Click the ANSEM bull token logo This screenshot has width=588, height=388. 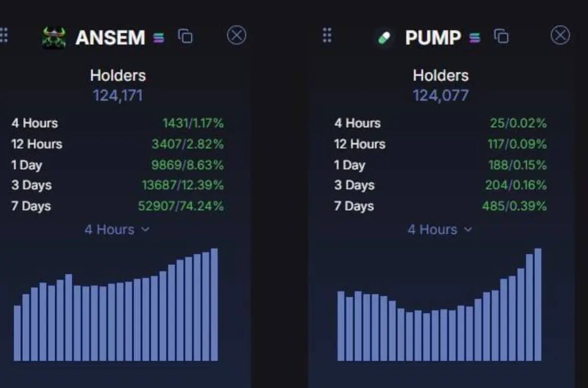(54, 37)
